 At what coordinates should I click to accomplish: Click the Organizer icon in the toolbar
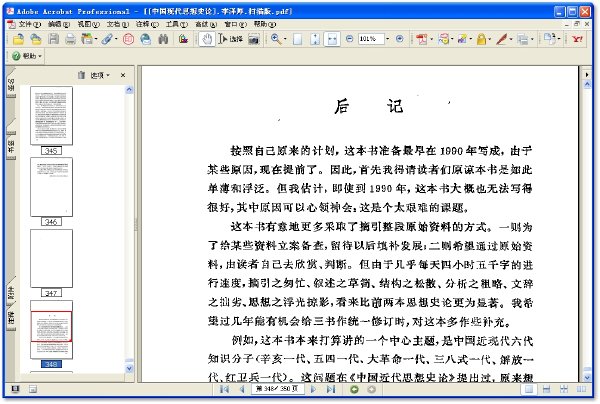[x=87, y=39]
